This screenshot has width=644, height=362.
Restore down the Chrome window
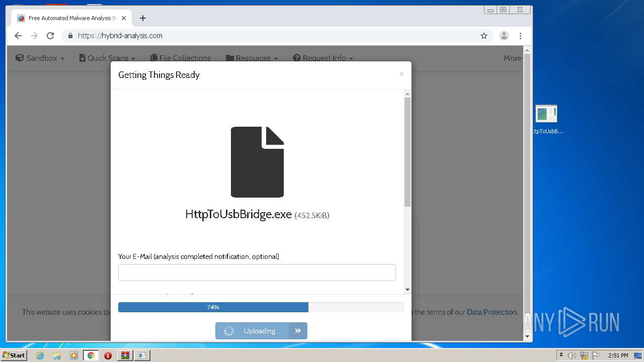click(x=503, y=10)
